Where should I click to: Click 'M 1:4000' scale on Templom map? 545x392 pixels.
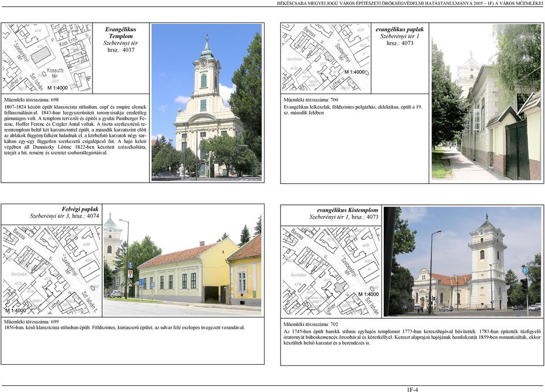[58, 88]
